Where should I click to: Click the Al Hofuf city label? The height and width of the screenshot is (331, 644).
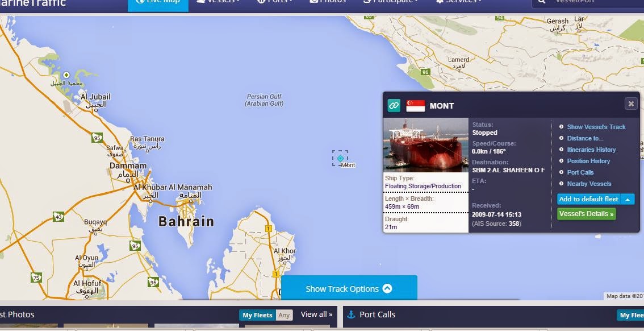(x=87, y=283)
